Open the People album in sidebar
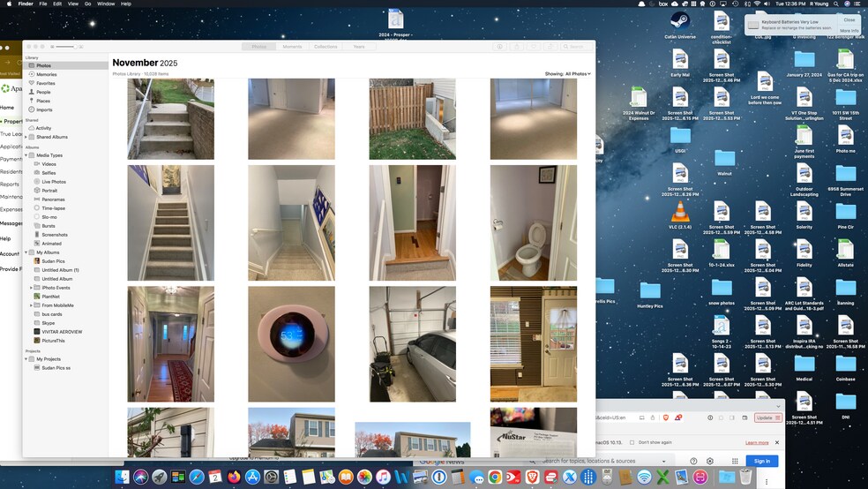Viewport: 868px width, 489px height. tap(43, 92)
